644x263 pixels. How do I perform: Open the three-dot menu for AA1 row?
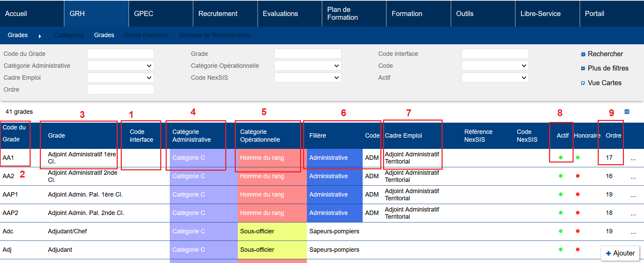[633, 158]
